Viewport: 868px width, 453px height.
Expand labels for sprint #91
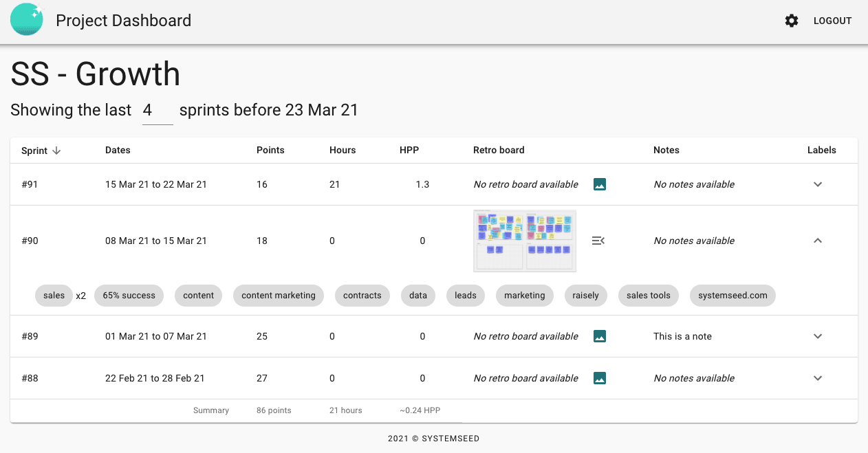818,184
